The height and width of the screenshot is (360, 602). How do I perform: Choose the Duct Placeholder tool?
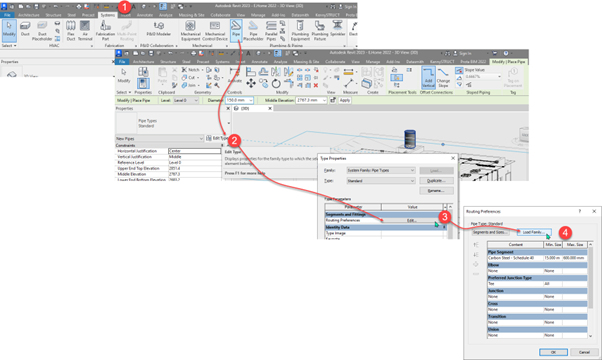(x=42, y=31)
